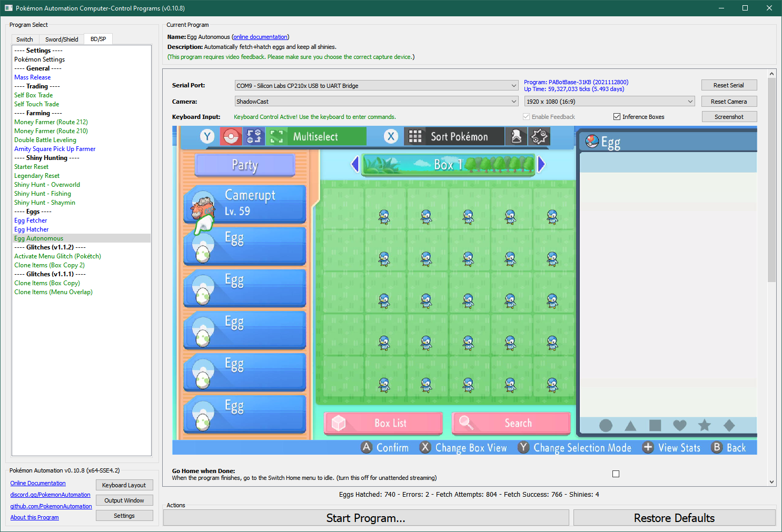782x532 pixels.
Task: Switch to the Switch tab
Action: pos(25,39)
